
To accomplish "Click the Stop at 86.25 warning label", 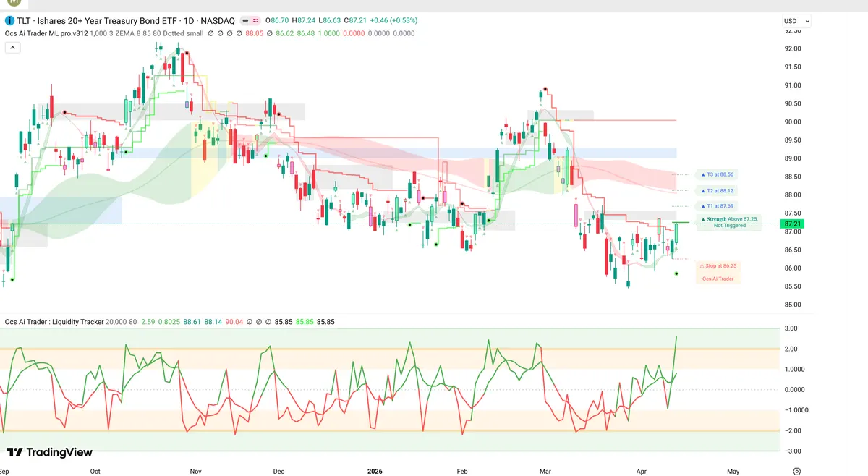I will tap(718, 266).
